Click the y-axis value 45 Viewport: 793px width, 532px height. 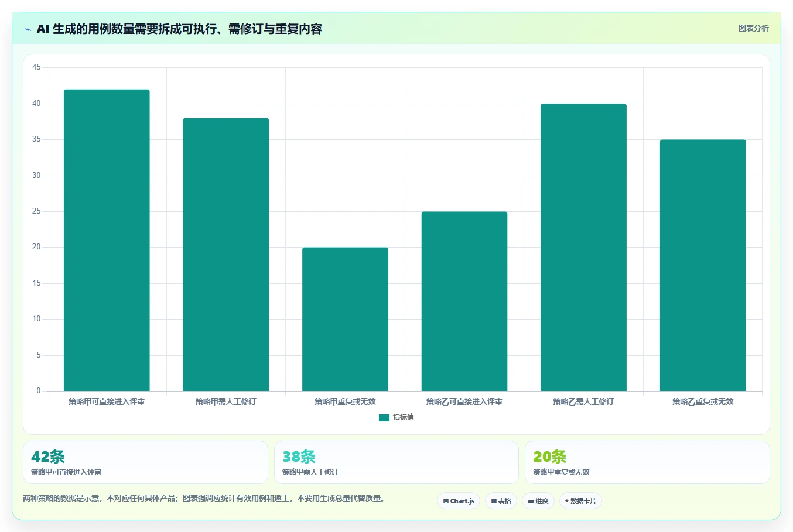[36, 67]
